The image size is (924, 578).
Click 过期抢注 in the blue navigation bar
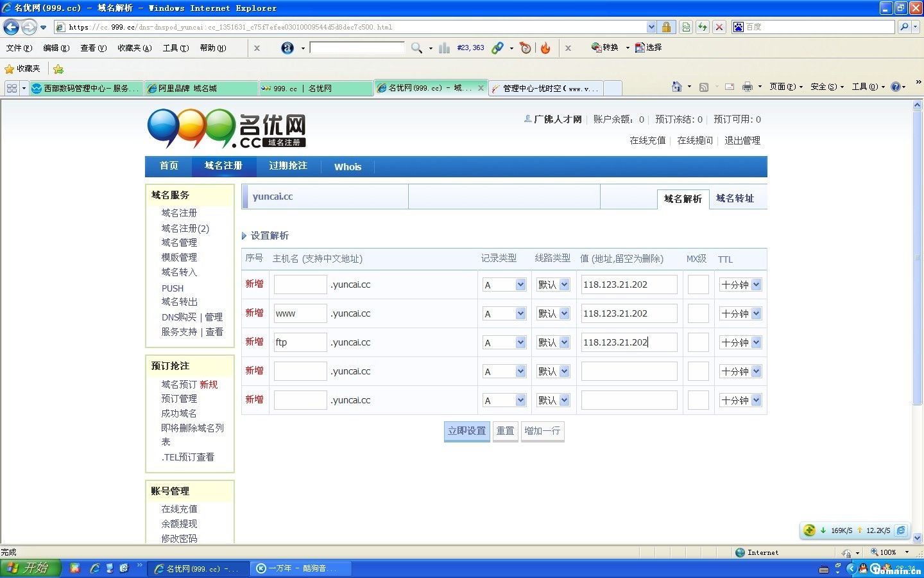click(x=288, y=166)
